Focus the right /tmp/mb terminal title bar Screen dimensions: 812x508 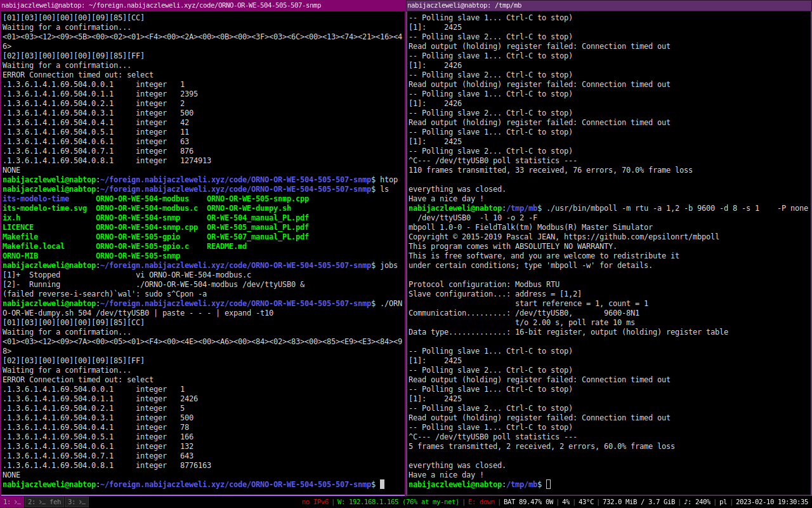coord(608,5)
